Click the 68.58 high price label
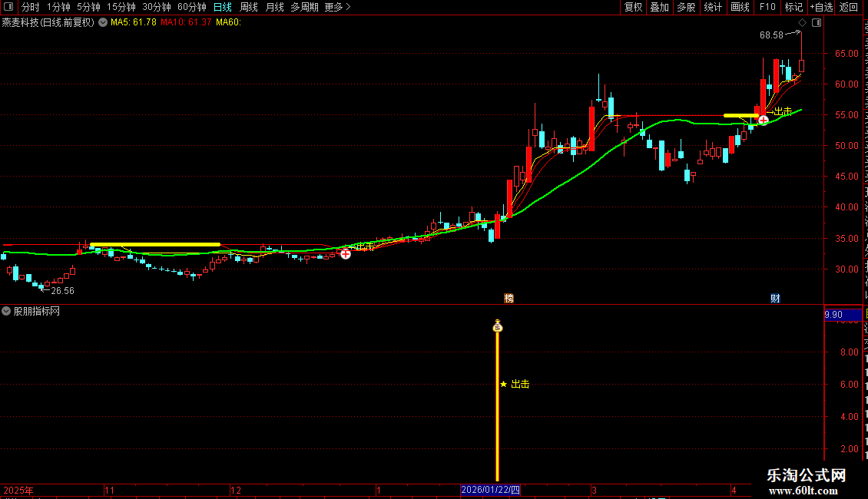Image resolution: width=868 pixels, height=499 pixels. click(771, 35)
